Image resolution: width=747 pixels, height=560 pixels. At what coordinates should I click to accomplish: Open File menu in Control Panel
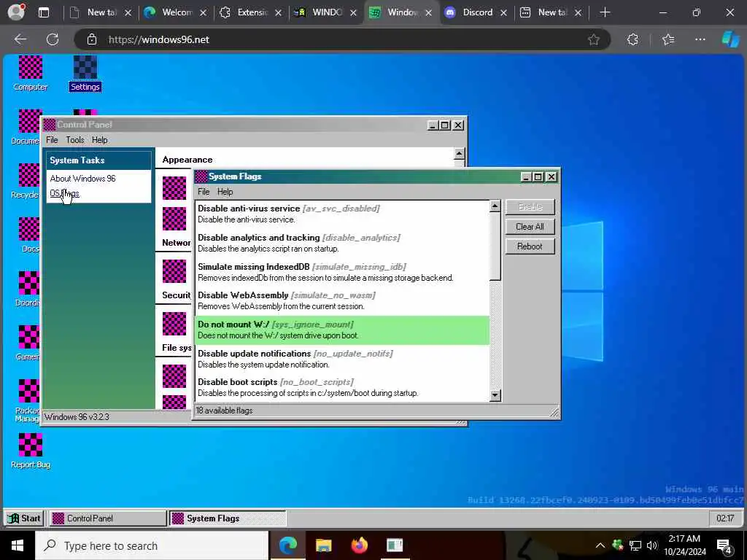point(52,139)
